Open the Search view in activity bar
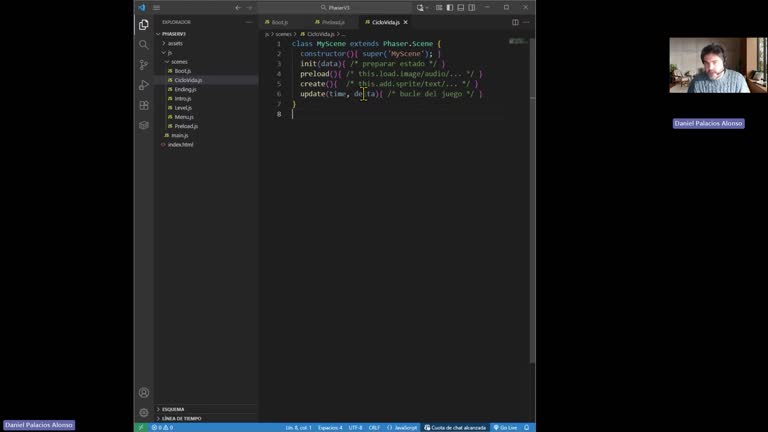 point(144,45)
